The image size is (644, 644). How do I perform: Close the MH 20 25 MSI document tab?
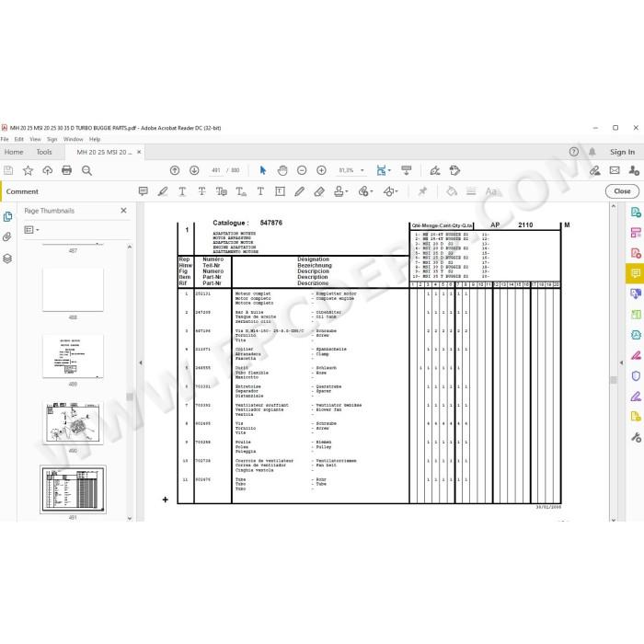(x=139, y=152)
